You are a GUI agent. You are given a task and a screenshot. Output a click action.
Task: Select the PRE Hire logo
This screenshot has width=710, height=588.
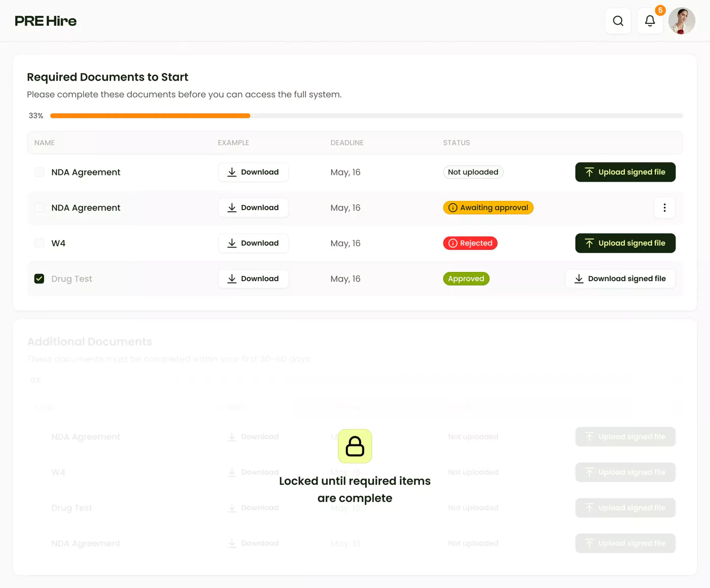pyautogui.click(x=46, y=21)
